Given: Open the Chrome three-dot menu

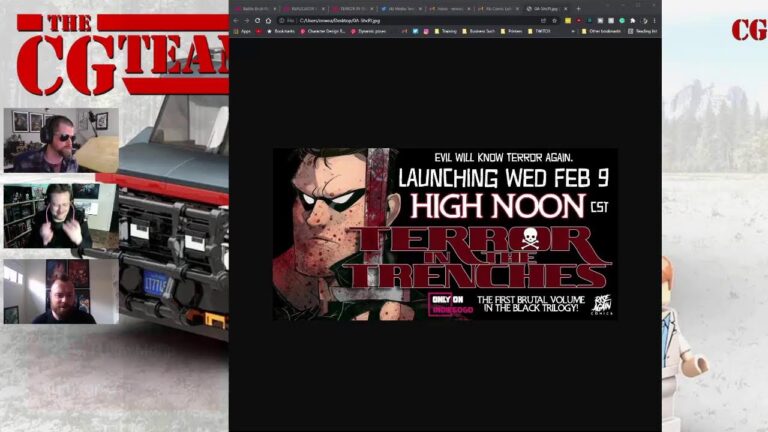Looking at the screenshot, I should 654,20.
